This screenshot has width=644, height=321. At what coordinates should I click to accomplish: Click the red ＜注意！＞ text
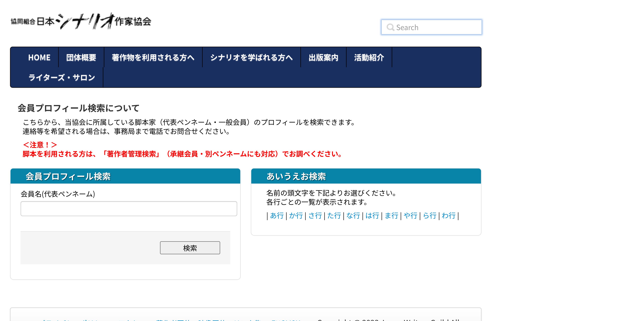40,145
